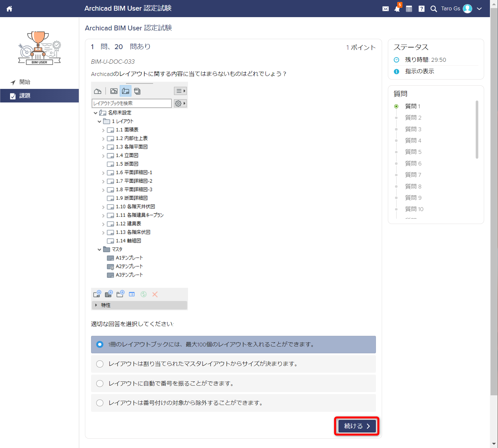498x448 pixels.
Task: Click the 1.12 建具表 tree row
Action: click(128, 224)
